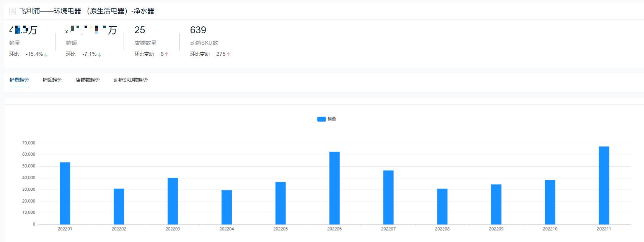Click the 202202 sales bar
Screen dimensions: 644x242
[119, 206]
